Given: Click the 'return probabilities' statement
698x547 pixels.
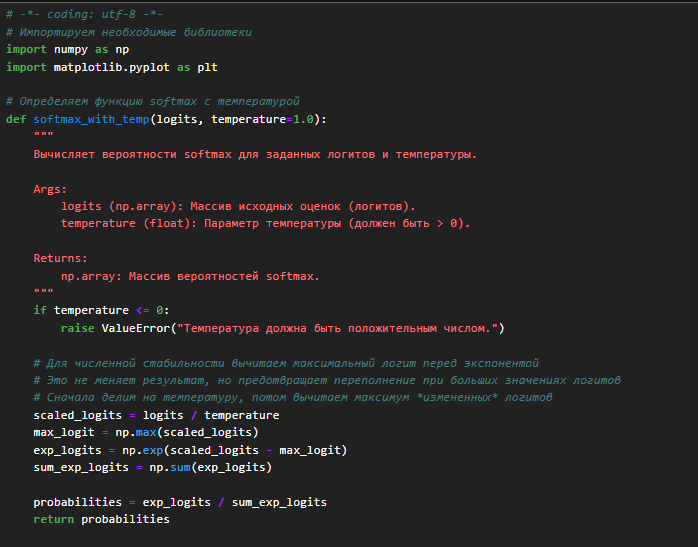Looking at the screenshot, I should 101,519.
